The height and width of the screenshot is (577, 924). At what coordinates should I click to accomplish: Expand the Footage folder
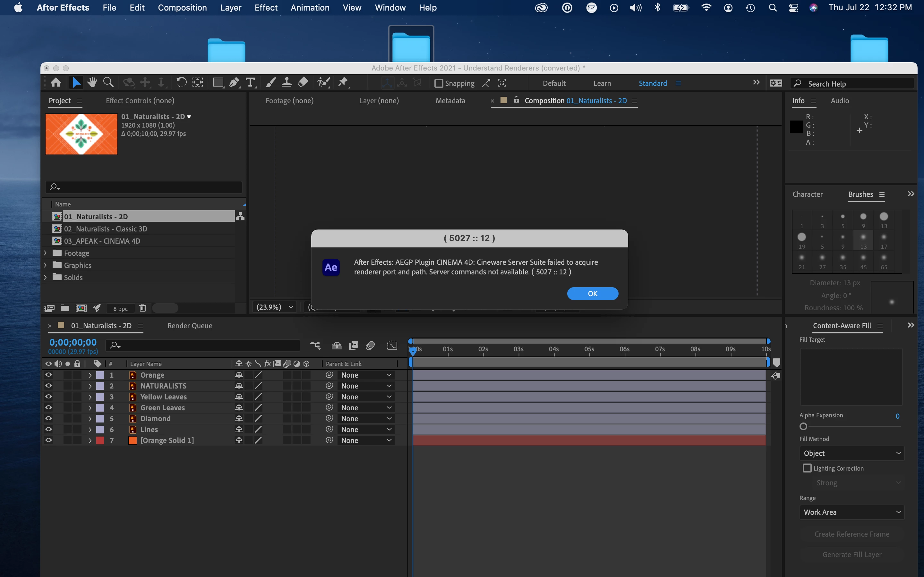[46, 253]
